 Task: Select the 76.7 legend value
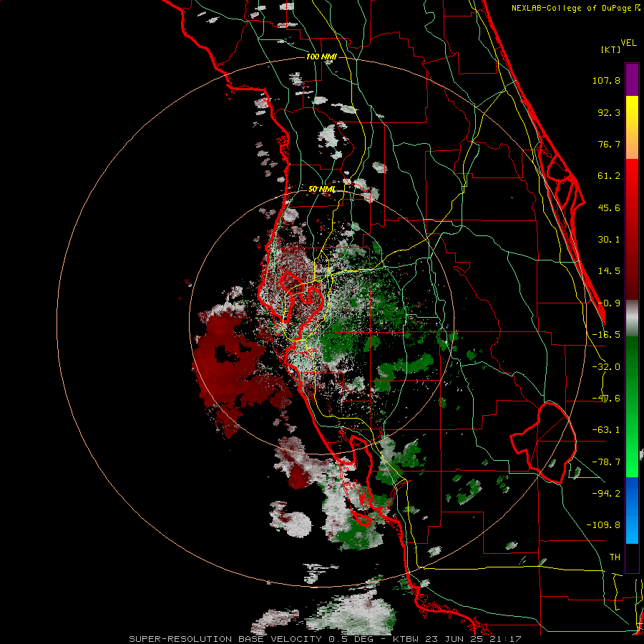pos(609,144)
